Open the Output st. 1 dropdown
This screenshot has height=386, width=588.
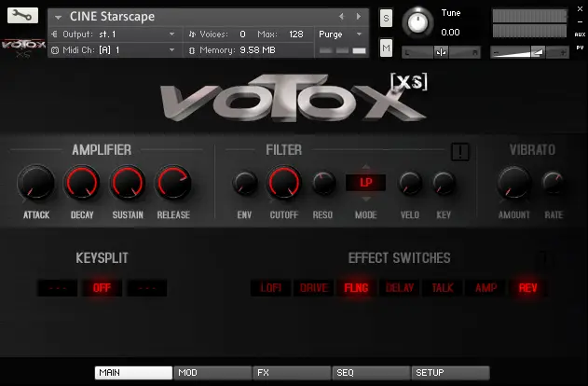(171, 34)
